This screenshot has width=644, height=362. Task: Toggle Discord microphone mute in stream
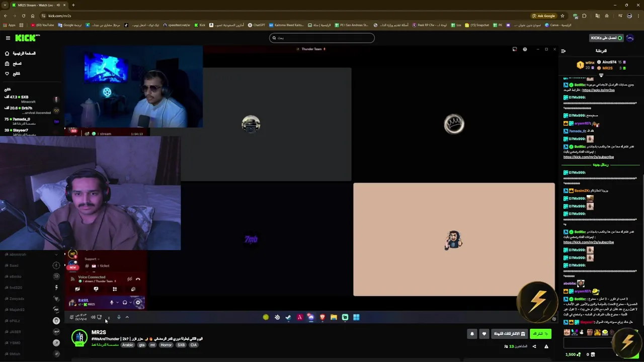(112, 303)
